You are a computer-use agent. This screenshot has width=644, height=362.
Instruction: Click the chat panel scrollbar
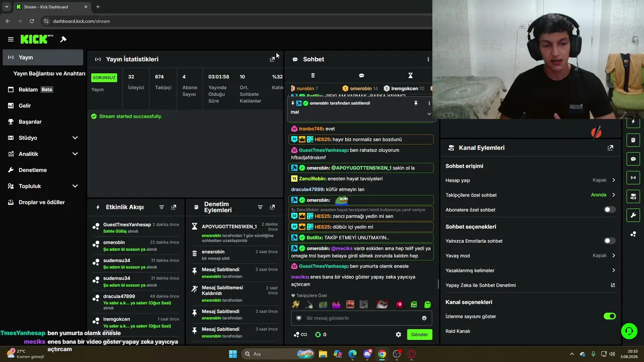click(x=438, y=285)
